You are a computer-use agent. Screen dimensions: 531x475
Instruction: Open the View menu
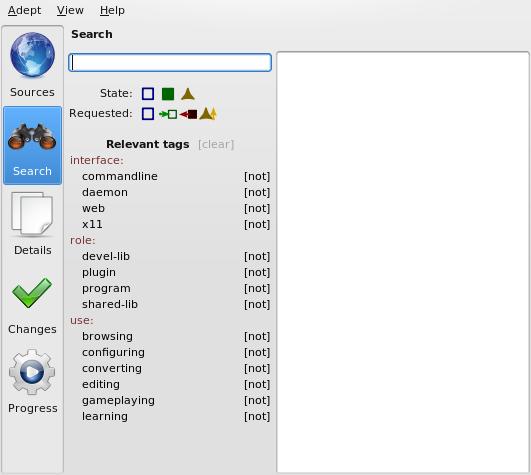click(70, 10)
